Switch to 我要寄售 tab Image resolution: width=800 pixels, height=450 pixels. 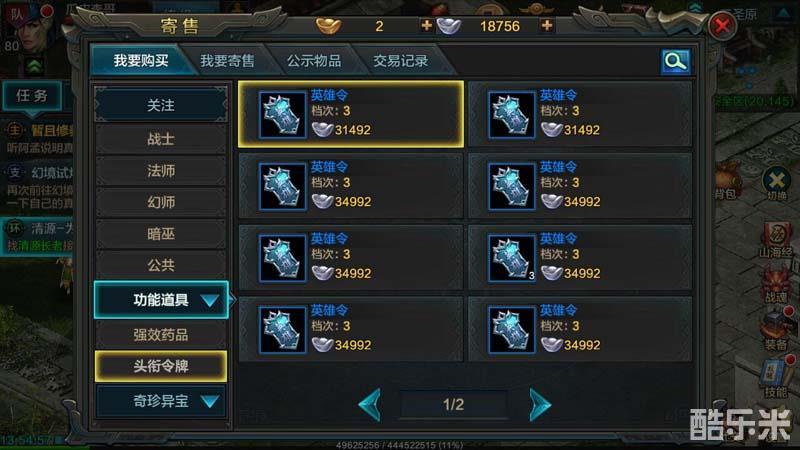227,61
